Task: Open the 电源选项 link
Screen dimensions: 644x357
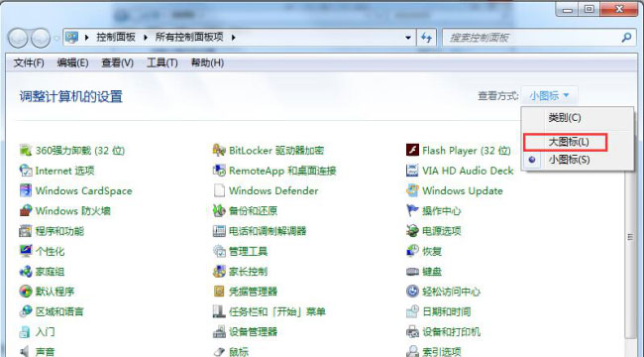Action: [442, 231]
